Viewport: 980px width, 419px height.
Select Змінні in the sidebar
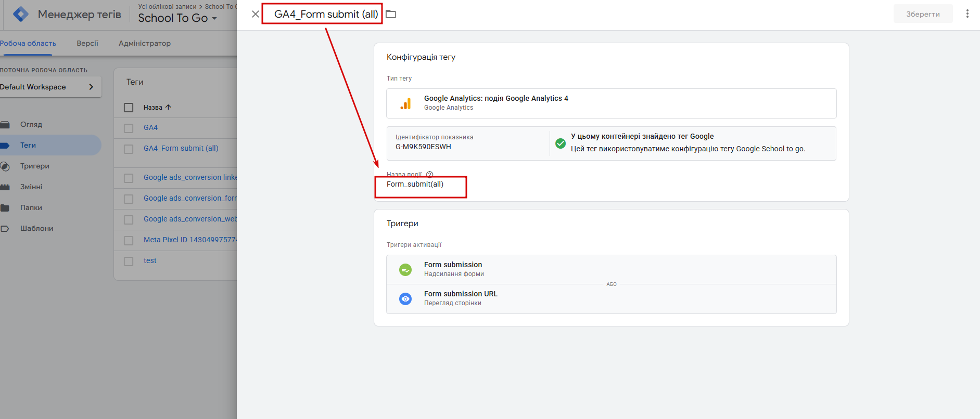tap(31, 187)
